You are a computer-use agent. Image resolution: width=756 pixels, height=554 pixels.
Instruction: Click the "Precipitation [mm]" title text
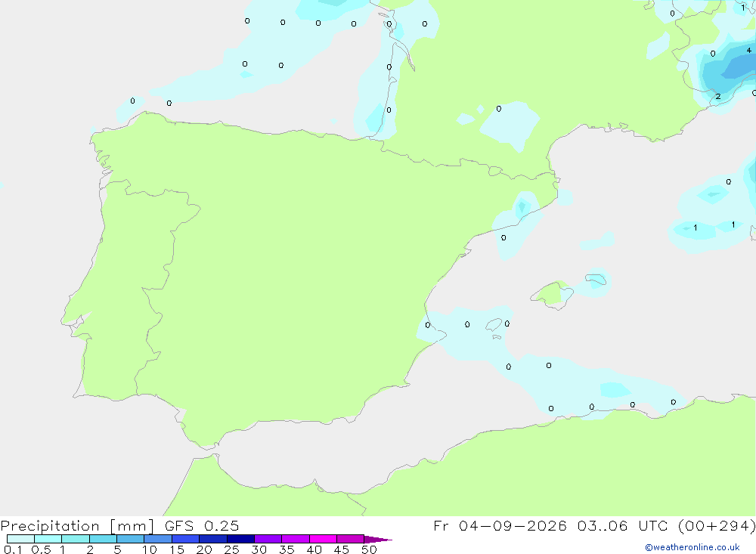[77, 525]
